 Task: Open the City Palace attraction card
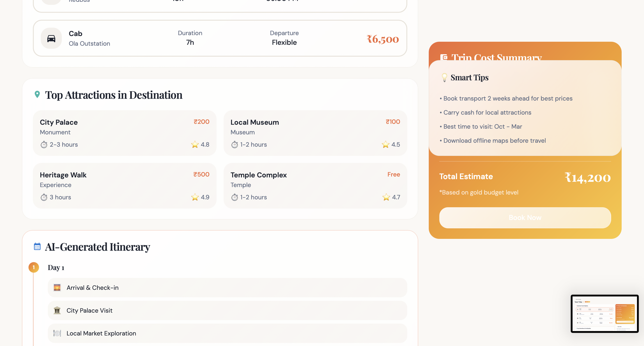pos(125,133)
